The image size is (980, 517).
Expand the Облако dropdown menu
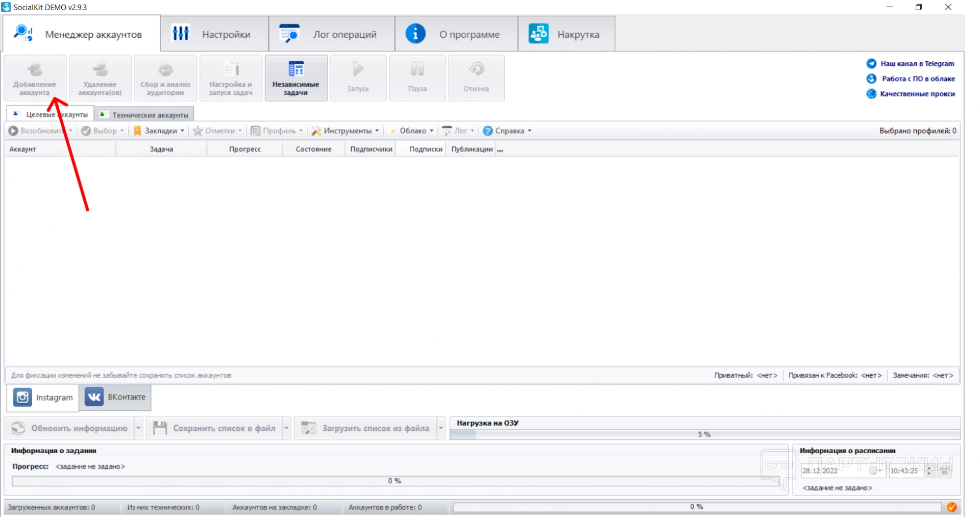pos(412,131)
